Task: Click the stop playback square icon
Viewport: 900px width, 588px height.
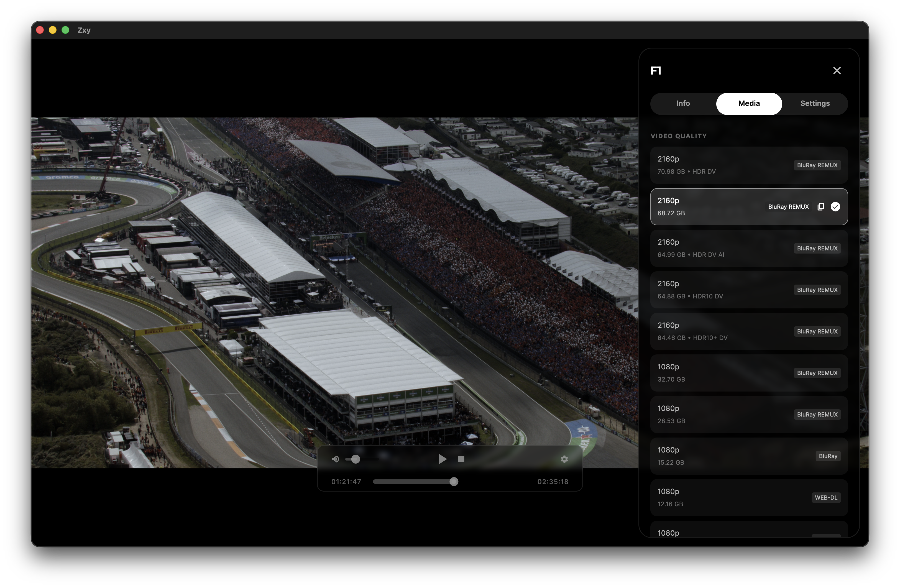Action: pos(461,459)
